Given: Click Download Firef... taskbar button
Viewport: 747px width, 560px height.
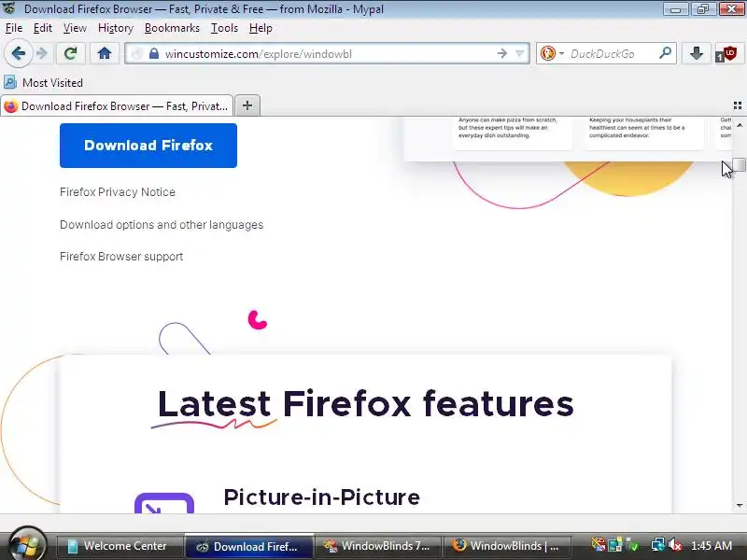Looking at the screenshot, I should [248, 546].
